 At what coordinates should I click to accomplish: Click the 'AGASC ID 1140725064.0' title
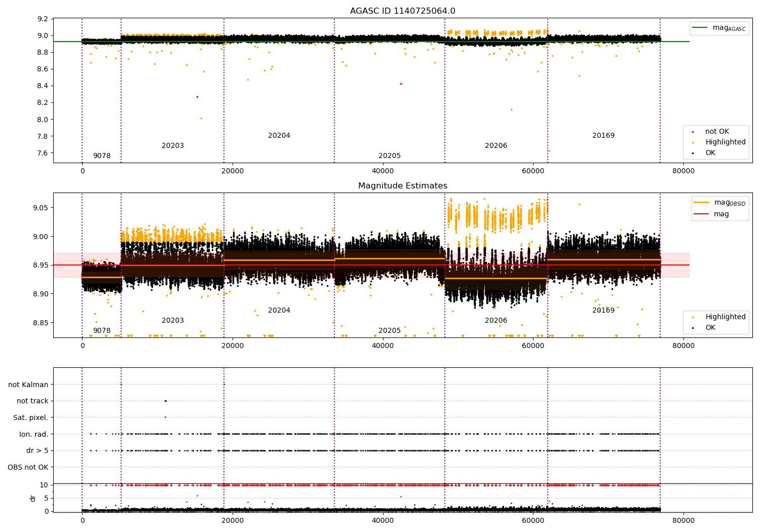402,11
